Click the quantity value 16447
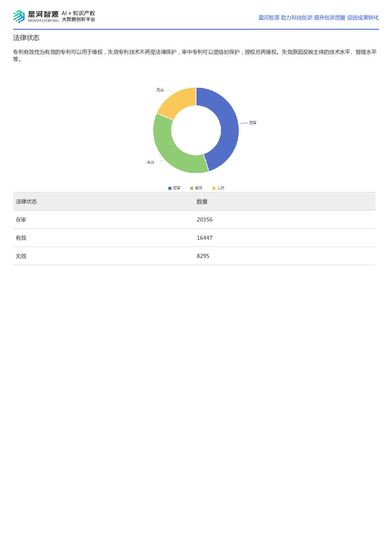Screen dimensions: 392x555 pyautogui.click(x=205, y=238)
